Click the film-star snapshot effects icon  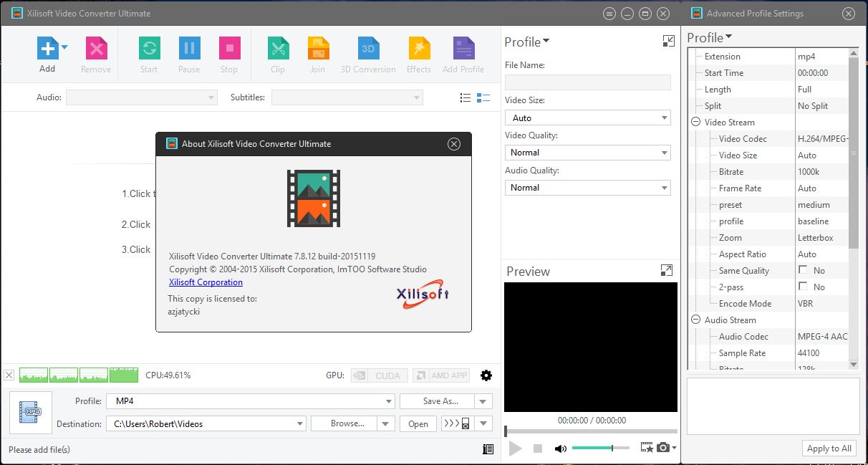[x=647, y=448]
